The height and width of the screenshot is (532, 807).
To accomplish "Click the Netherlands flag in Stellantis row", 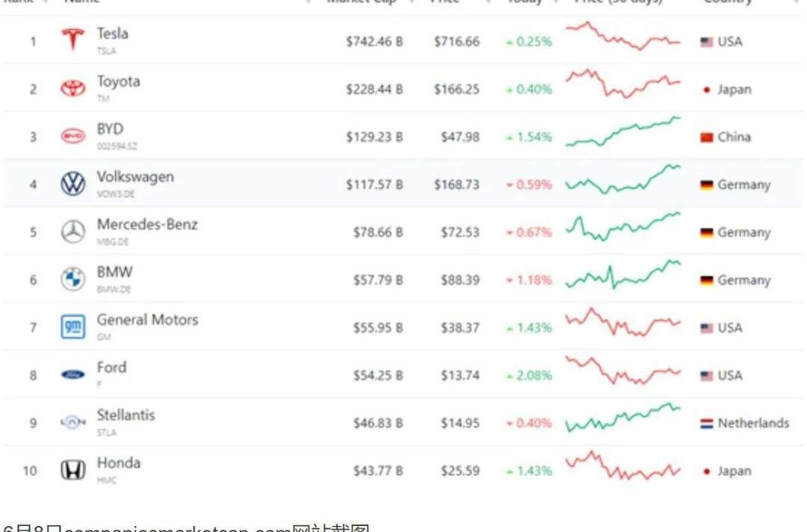I will coord(707,424).
